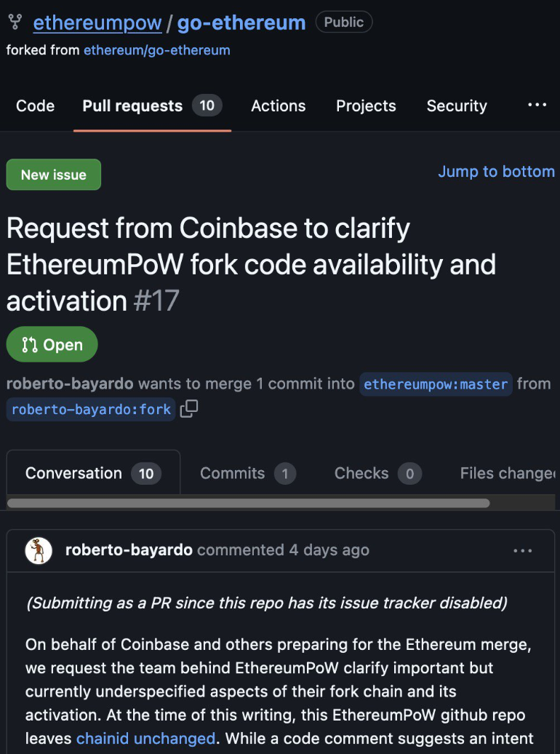Viewport: 560px width, 754px height.
Task: Open the chainid unchanged link
Action: pos(145,738)
